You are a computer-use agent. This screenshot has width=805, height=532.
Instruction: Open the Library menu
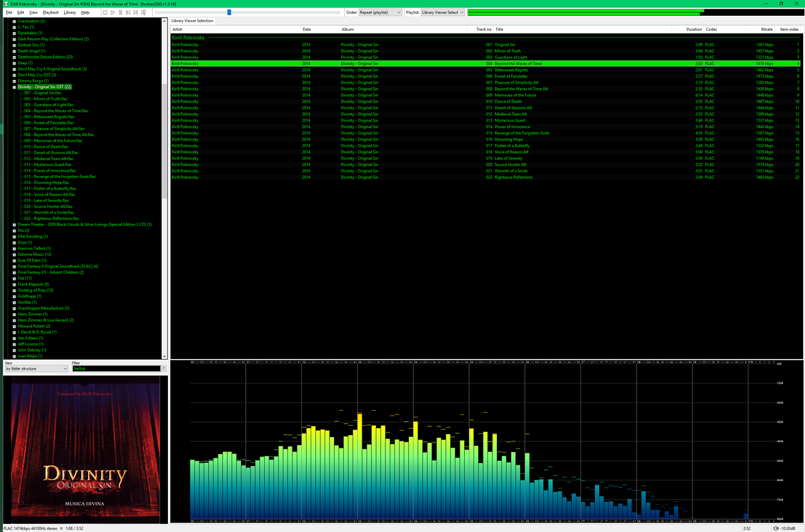click(70, 13)
